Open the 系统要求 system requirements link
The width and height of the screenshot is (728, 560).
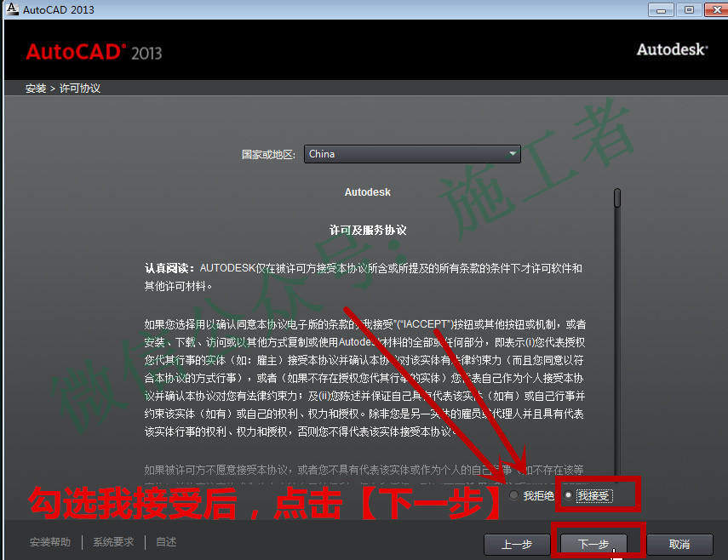[113, 542]
